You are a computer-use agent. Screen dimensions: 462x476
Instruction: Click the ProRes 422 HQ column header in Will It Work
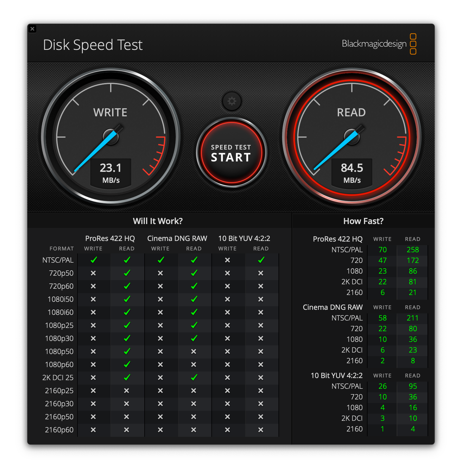pos(110,239)
